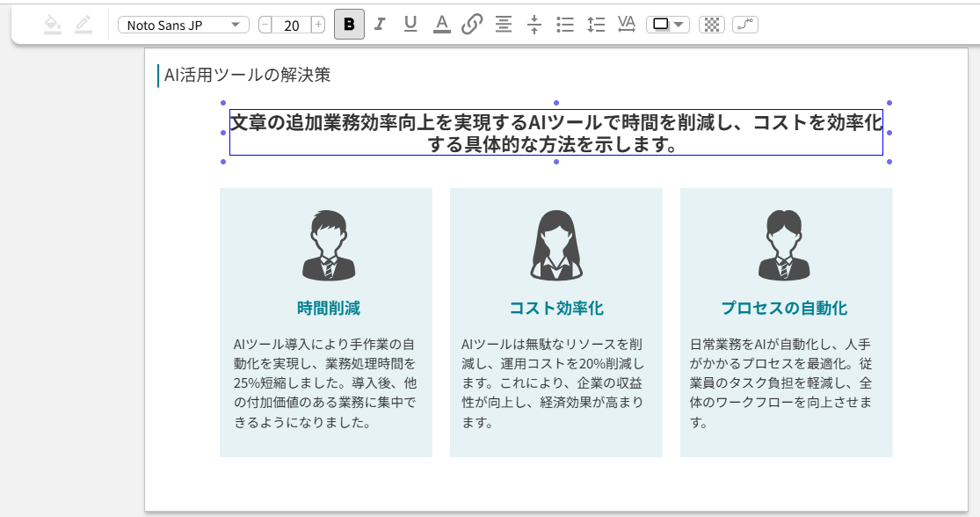Select the 時間削減 card heading

click(x=328, y=309)
